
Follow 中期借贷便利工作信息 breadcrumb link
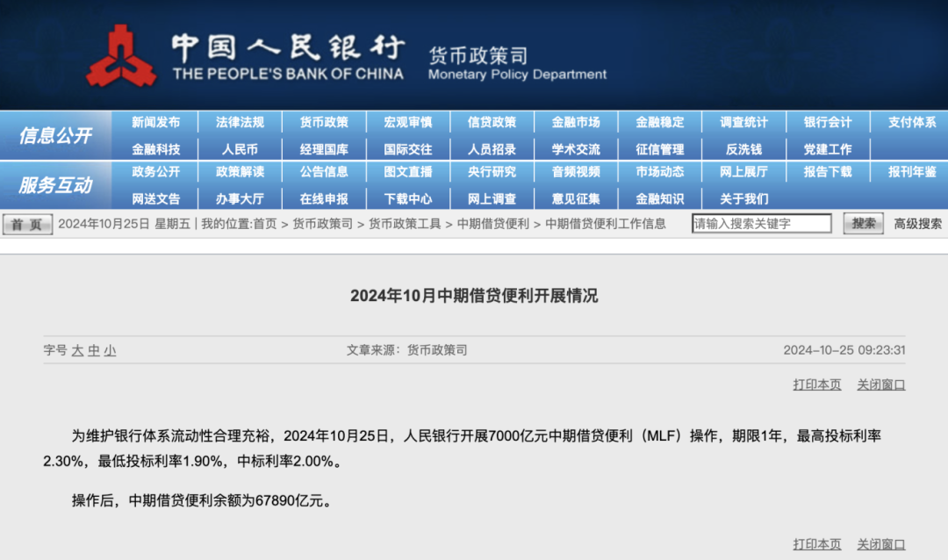[605, 224]
